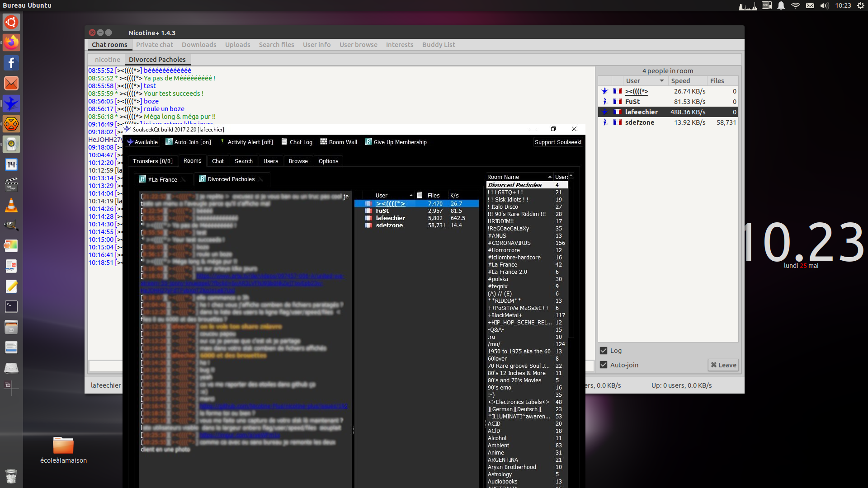Image resolution: width=868 pixels, height=488 pixels.
Task: Open the Browse tab in SoulseekQt
Action: (x=298, y=161)
